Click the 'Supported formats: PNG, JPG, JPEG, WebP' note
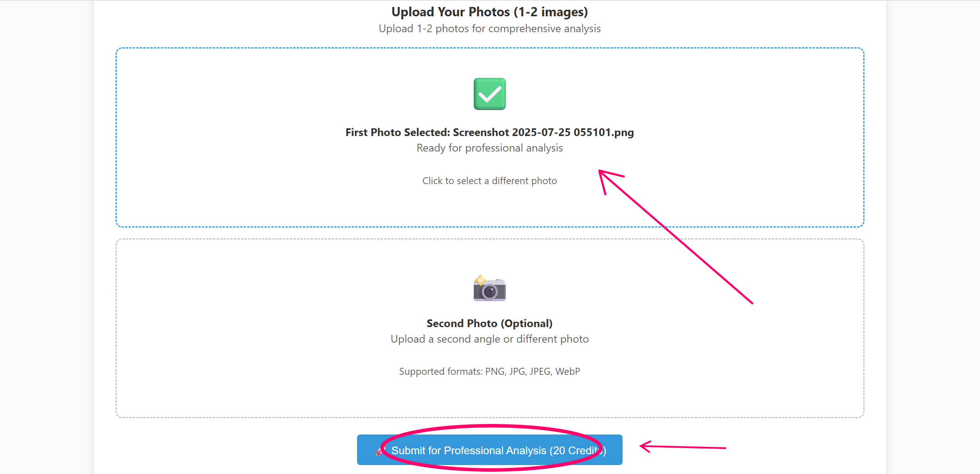The width and height of the screenshot is (980, 474). click(490, 371)
